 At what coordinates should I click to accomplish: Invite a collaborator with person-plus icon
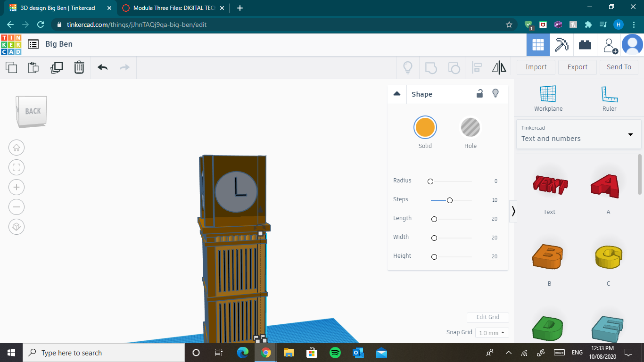point(610,45)
